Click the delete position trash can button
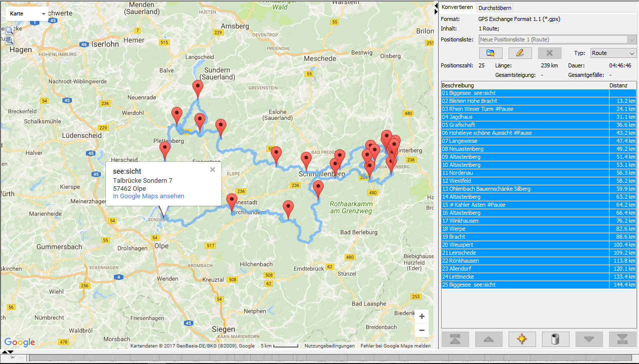 (555, 339)
